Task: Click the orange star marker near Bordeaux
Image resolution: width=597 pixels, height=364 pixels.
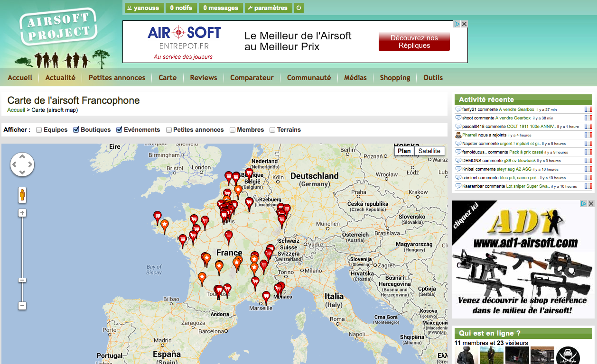Action: (x=202, y=279)
